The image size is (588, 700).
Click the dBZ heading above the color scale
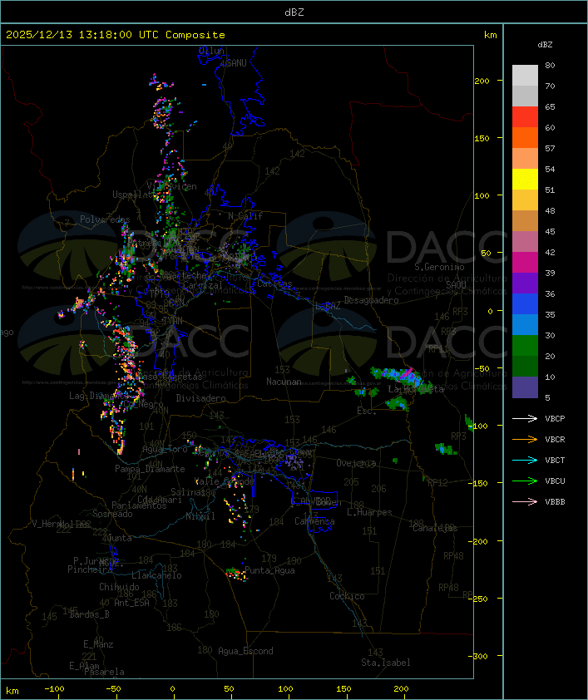545,45
